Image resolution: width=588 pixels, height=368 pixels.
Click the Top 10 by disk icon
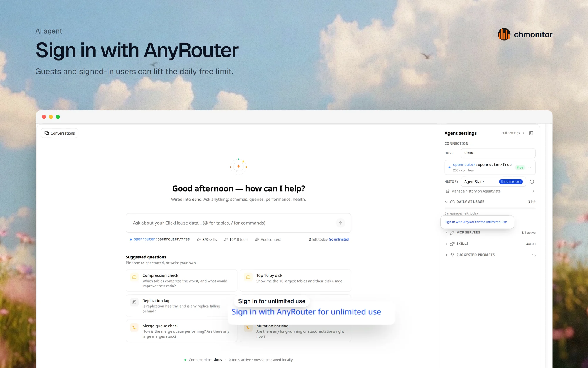point(248,277)
